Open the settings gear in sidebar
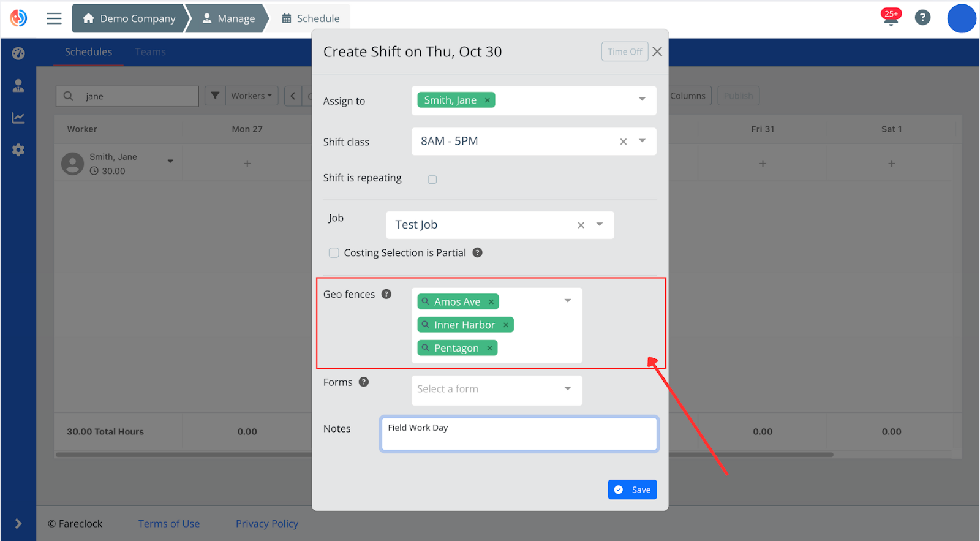The image size is (980, 541). [x=18, y=150]
